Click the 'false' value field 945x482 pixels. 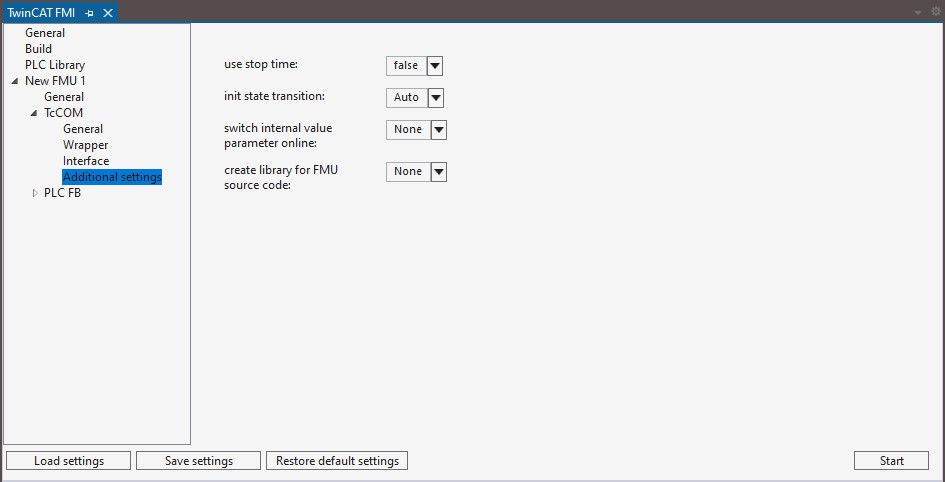[x=406, y=66]
